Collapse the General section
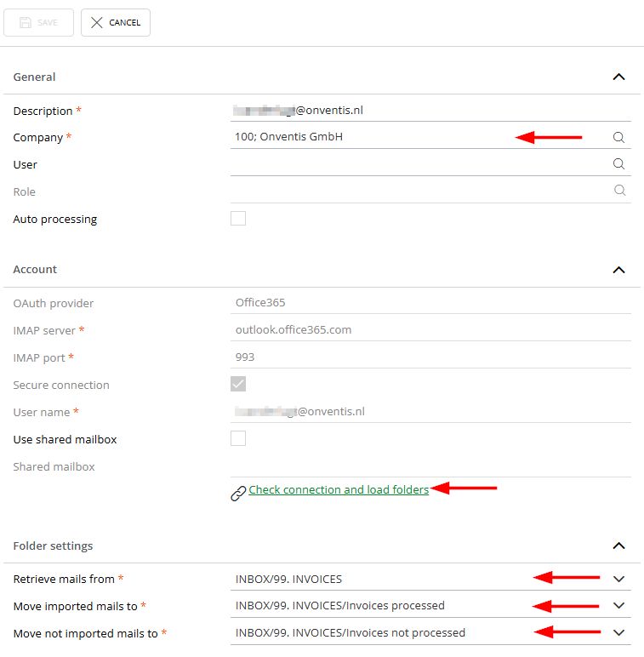The width and height of the screenshot is (644, 657). tap(618, 77)
